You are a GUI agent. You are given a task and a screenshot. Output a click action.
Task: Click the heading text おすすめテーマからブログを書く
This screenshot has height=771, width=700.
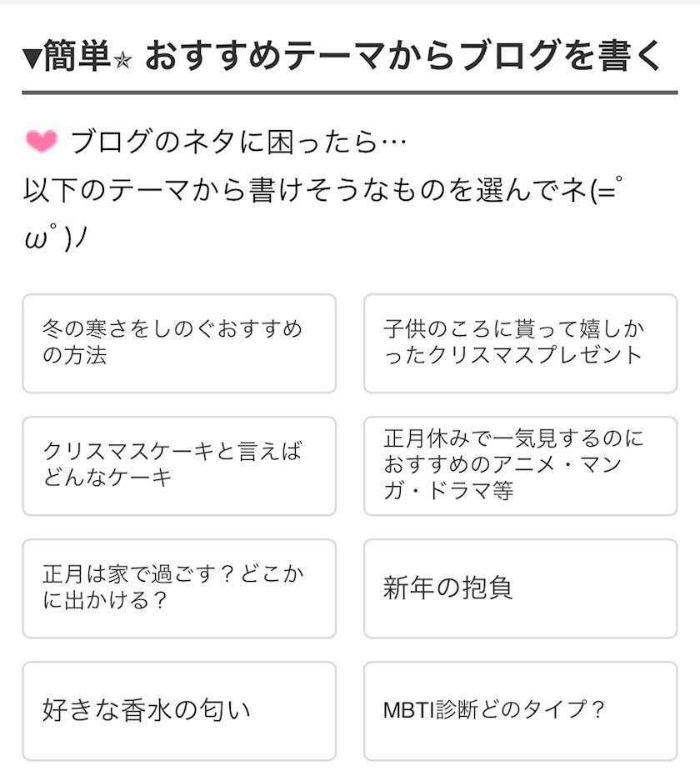(403, 56)
